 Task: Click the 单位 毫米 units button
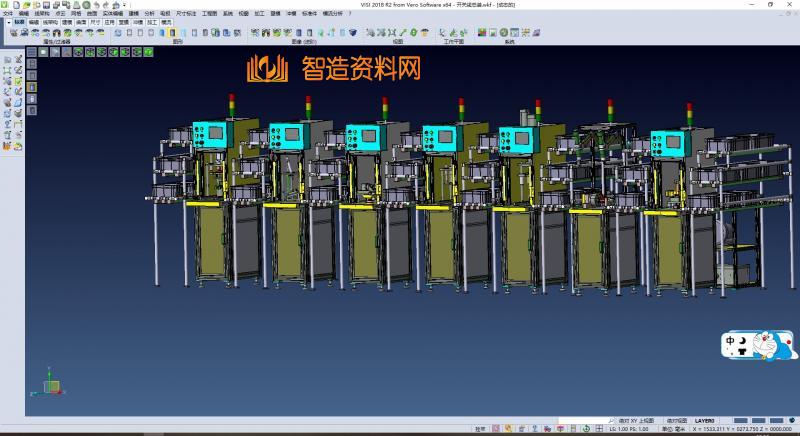click(x=676, y=429)
